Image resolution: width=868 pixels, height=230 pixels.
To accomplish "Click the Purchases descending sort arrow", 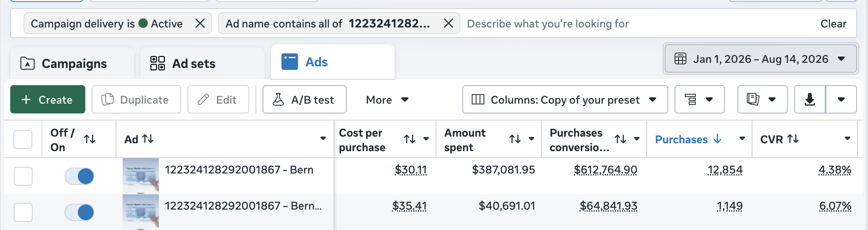I will [x=717, y=139].
